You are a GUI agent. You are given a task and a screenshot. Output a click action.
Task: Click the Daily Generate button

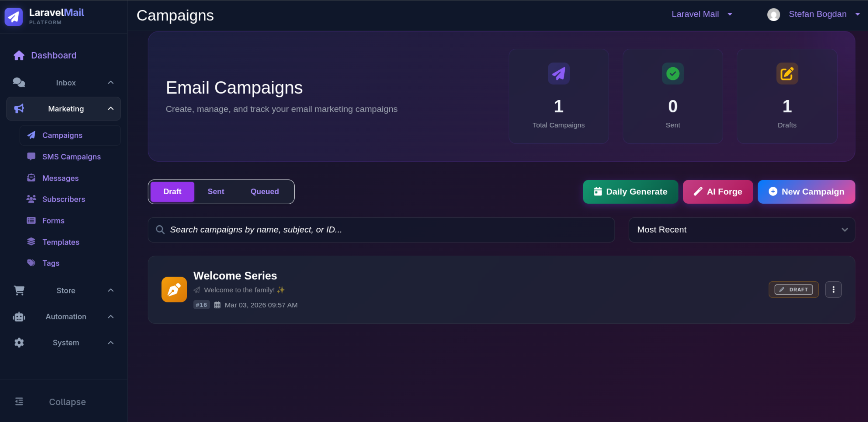[x=630, y=192]
